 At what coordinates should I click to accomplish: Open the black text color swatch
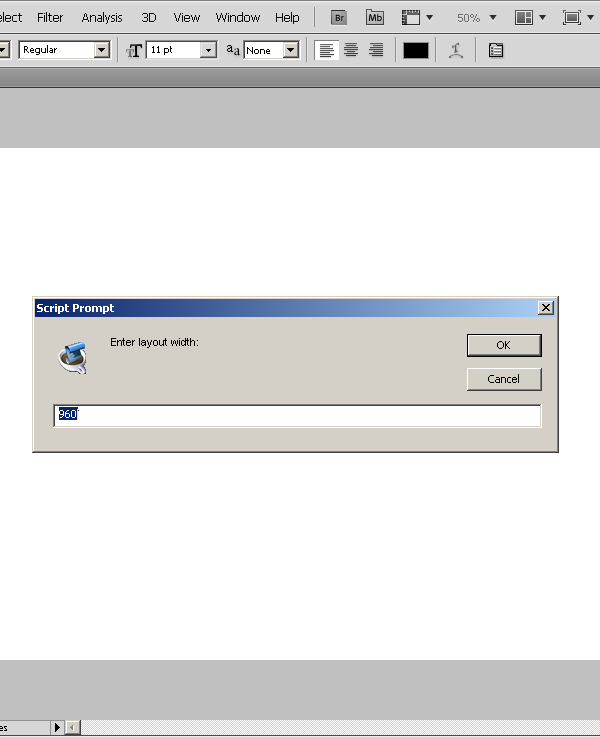coord(416,50)
